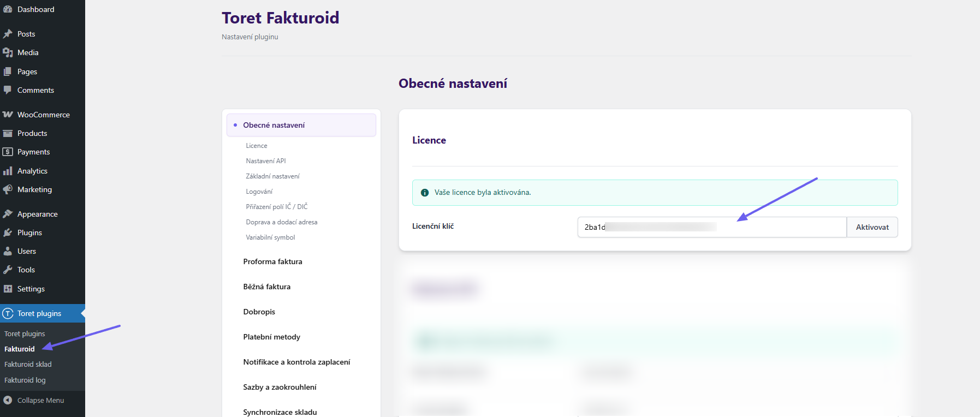Click info icon in licence activated notice

tap(425, 193)
